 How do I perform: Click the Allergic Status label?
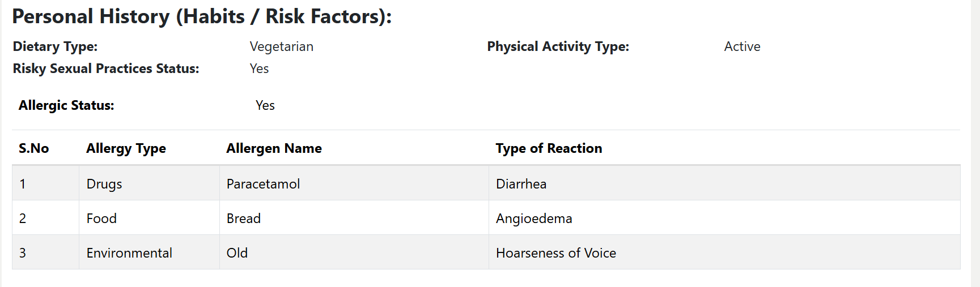66,105
